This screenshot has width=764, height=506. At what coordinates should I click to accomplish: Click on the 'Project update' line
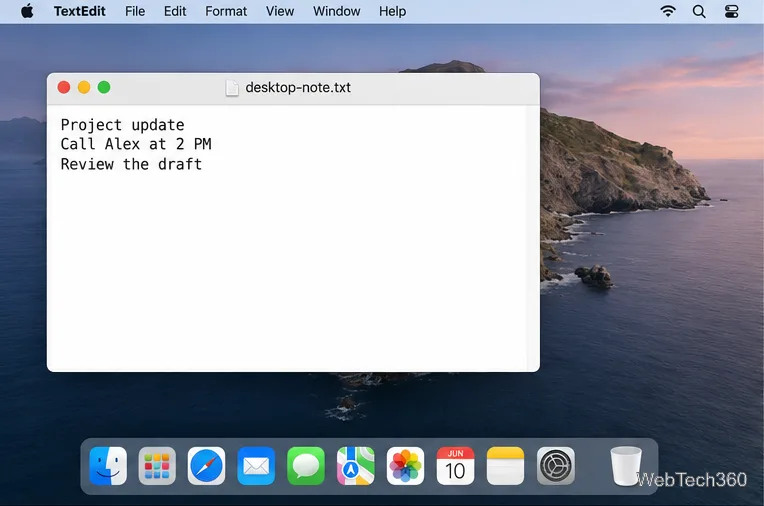point(122,125)
